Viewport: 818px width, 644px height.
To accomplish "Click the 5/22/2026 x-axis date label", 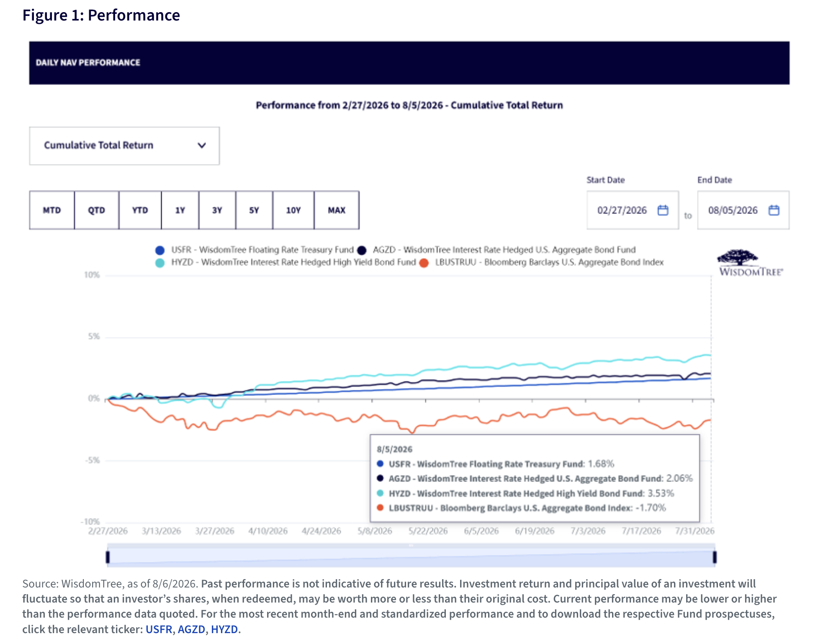I will point(428,531).
